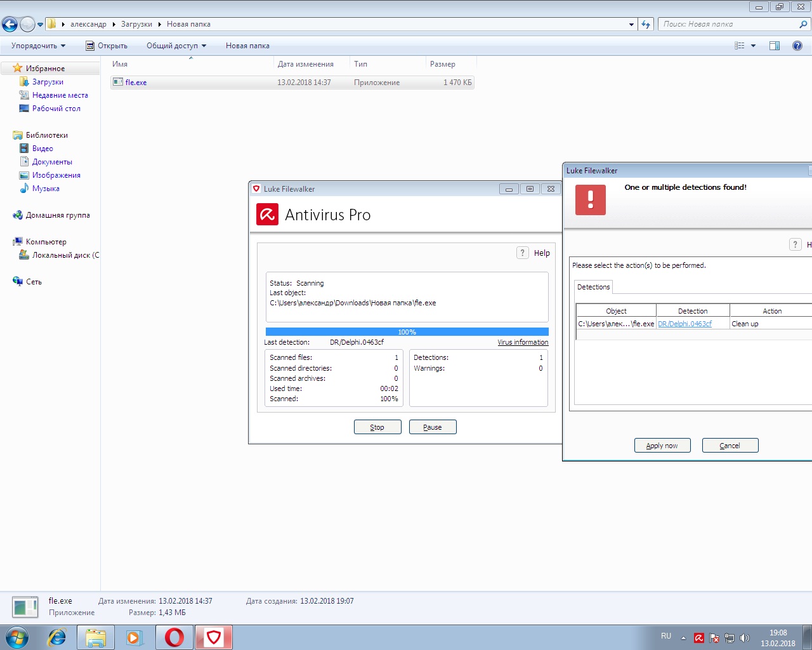Image resolution: width=812 pixels, height=650 pixels.
Task: Click the help question mark in scanner window
Action: (x=522, y=253)
